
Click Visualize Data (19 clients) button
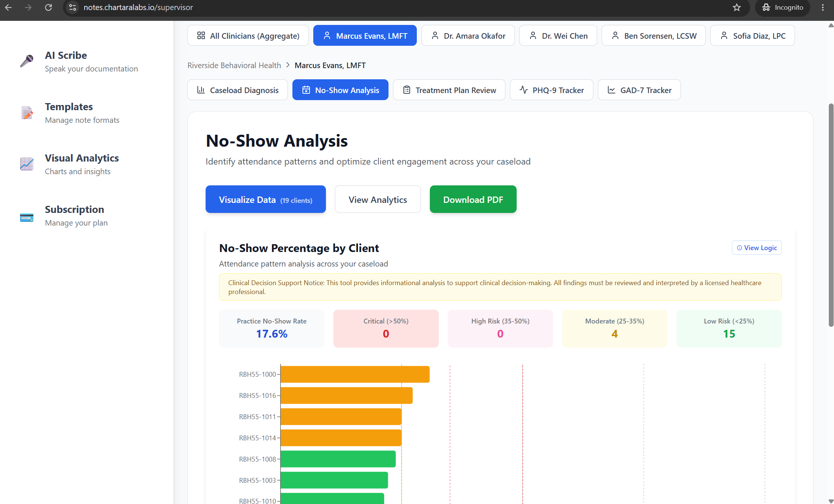pyautogui.click(x=266, y=199)
